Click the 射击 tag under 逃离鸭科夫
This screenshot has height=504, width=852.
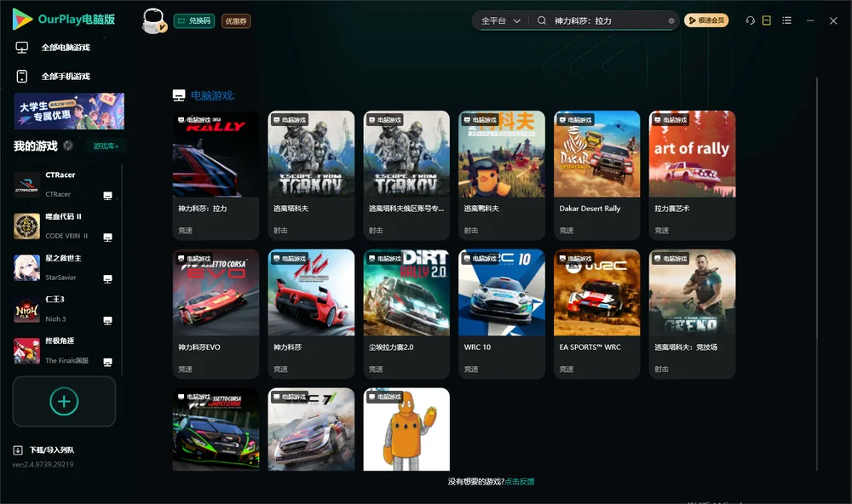[471, 230]
